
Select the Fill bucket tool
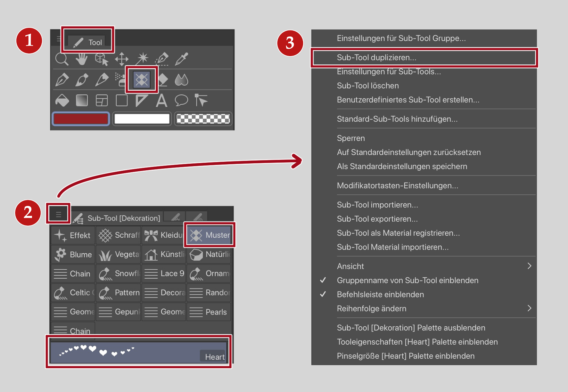[x=62, y=101]
